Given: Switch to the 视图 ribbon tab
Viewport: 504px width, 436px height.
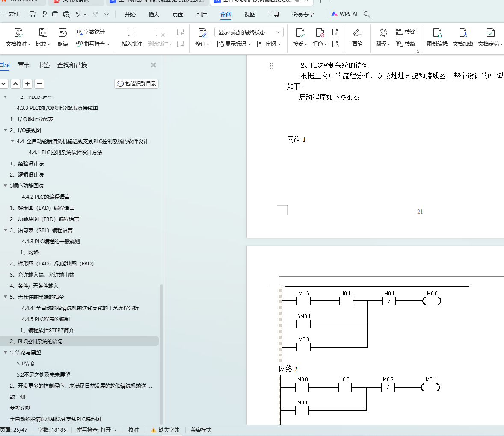Looking at the screenshot, I should (250, 15).
